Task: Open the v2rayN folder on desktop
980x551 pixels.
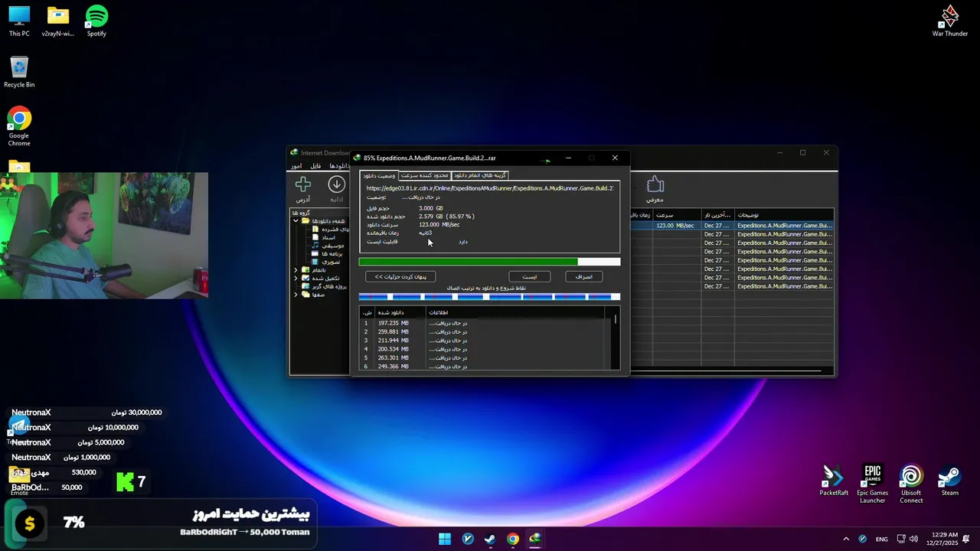Action: click(x=58, y=21)
